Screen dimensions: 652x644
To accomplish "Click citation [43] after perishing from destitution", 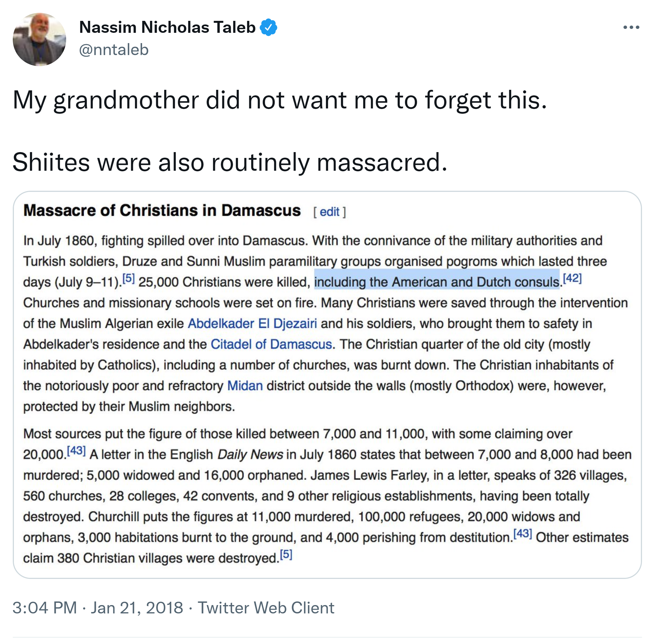I will (x=522, y=534).
